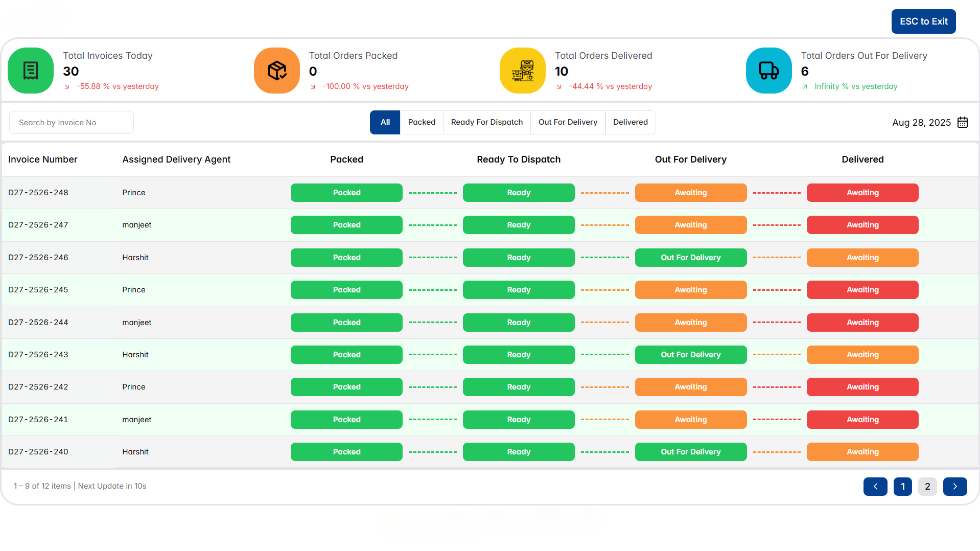Click Out For Delivery badge for D27-2526-240
This screenshot has height=551, width=980.
point(691,452)
